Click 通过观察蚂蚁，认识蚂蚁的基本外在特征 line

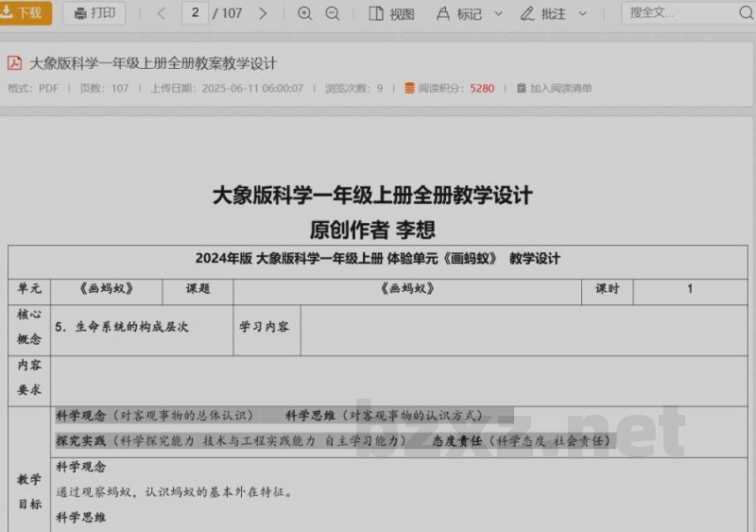[175, 492]
